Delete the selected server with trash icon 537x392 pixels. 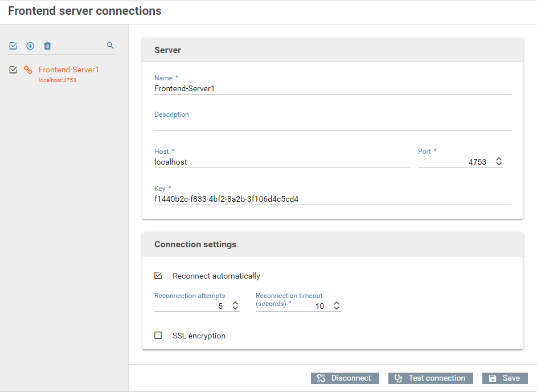[47, 46]
